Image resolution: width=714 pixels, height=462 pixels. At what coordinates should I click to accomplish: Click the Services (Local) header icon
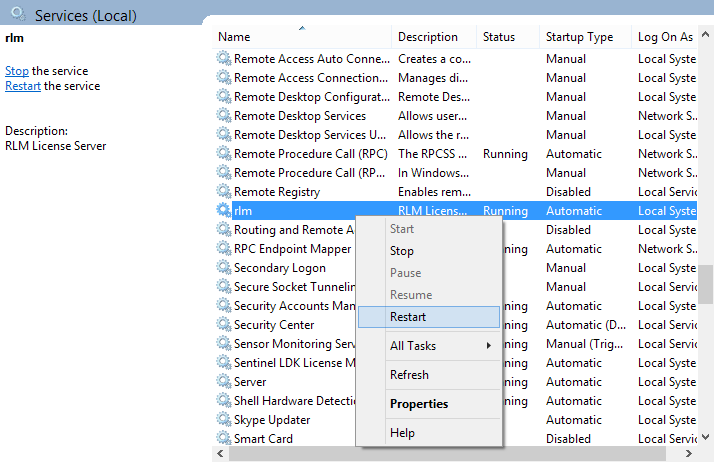[18, 15]
